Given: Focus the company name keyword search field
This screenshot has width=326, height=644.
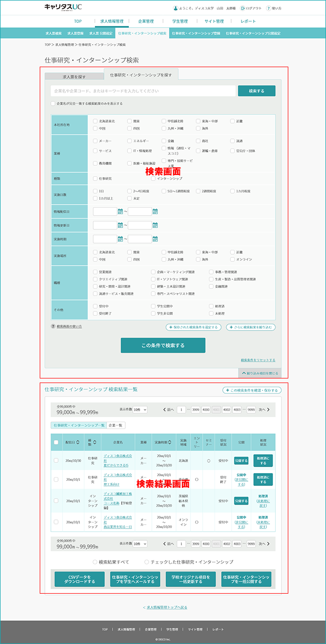Looking at the screenshot, I should tap(143, 91).
